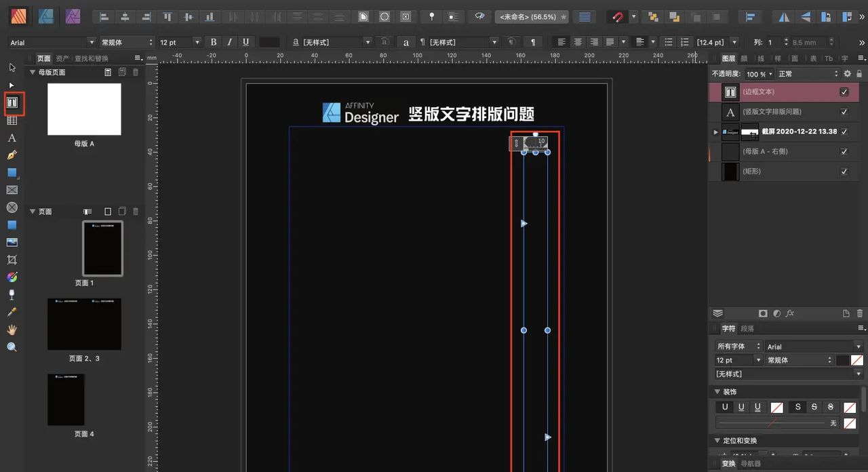868x472 pixels.
Task: Select the Color Picker eyedropper tool
Action: pyautogui.click(x=11, y=312)
